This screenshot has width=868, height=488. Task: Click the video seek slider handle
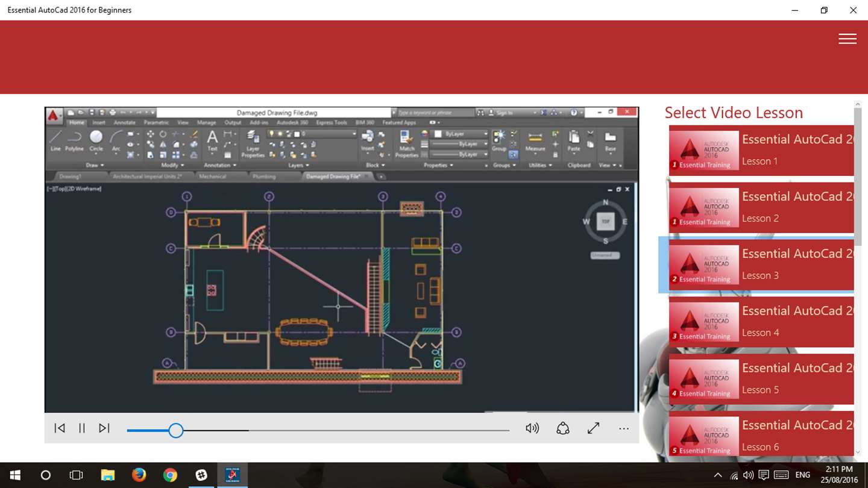point(175,430)
